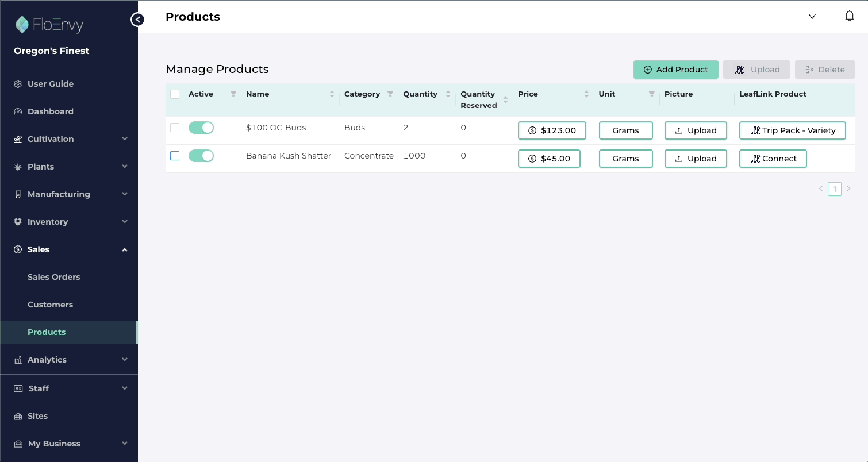868x462 pixels.
Task: Click the Quantity column sort icon
Action: point(448,94)
